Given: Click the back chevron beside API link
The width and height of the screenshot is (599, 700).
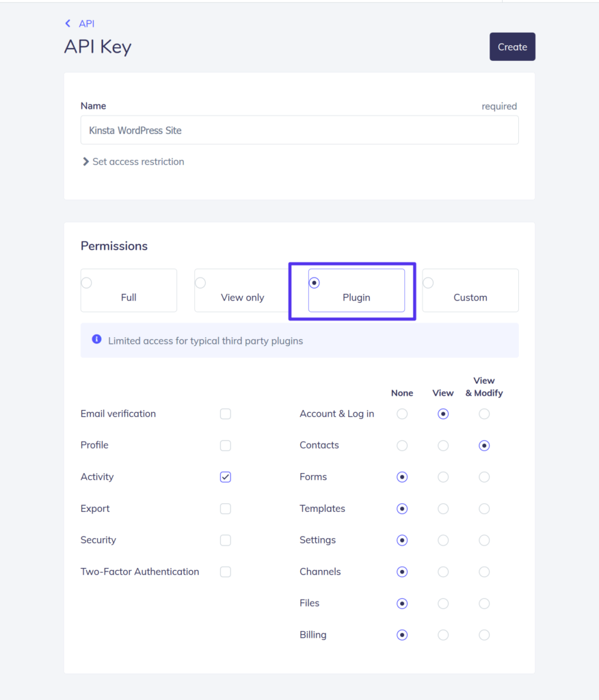Looking at the screenshot, I should [67, 23].
